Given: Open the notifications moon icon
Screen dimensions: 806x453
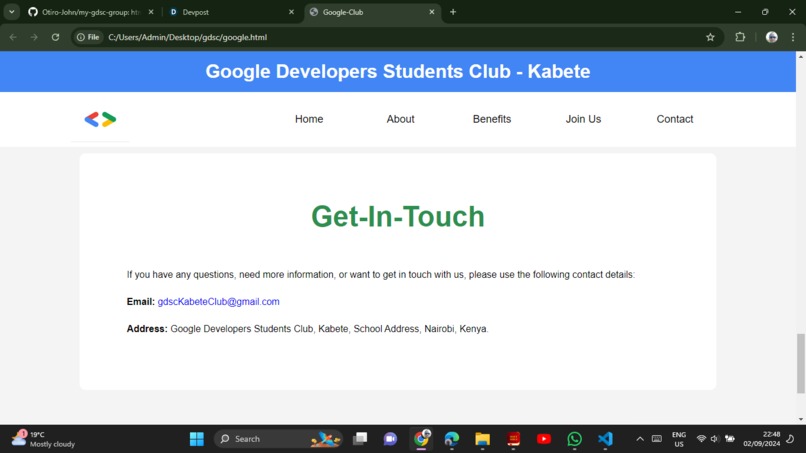Looking at the screenshot, I should [791, 439].
